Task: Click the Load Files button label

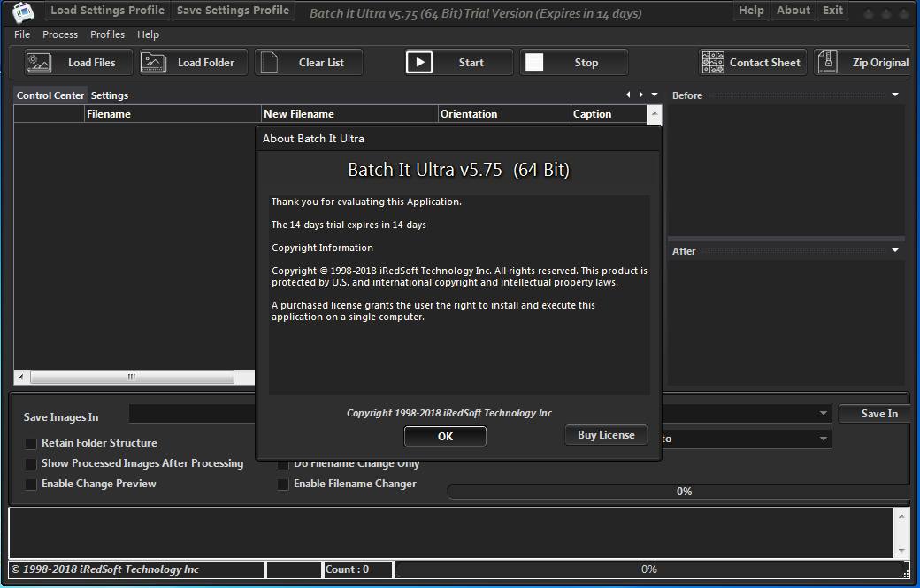Action: (x=91, y=63)
